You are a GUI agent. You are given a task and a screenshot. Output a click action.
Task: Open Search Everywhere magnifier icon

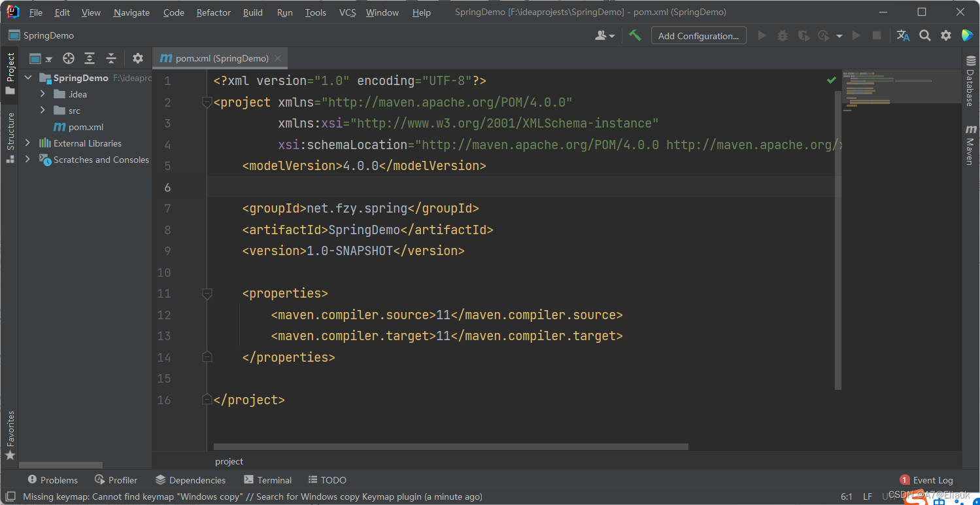(x=924, y=35)
